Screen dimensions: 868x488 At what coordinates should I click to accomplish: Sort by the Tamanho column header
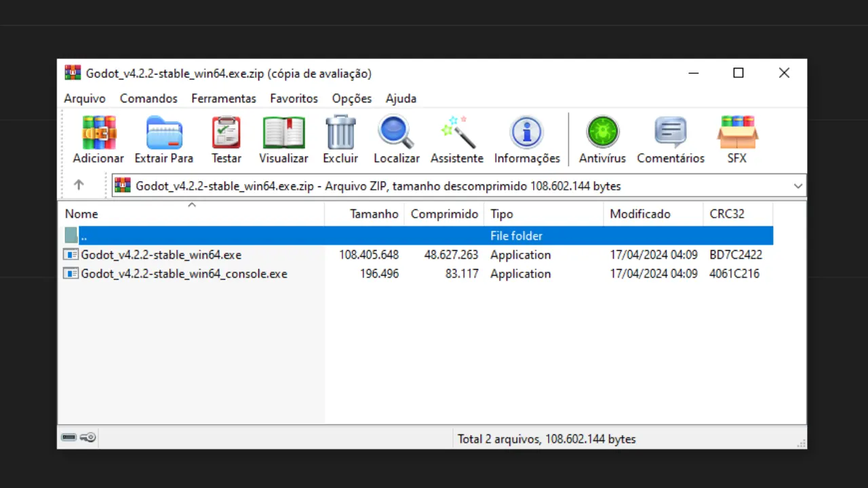pyautogui.click(x=364, y=213)
